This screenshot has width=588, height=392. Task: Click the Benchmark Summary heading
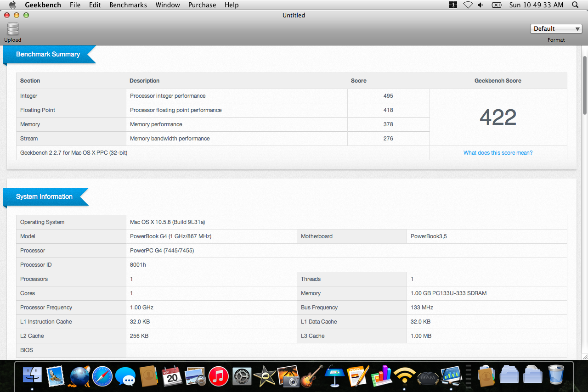(48, 54)
